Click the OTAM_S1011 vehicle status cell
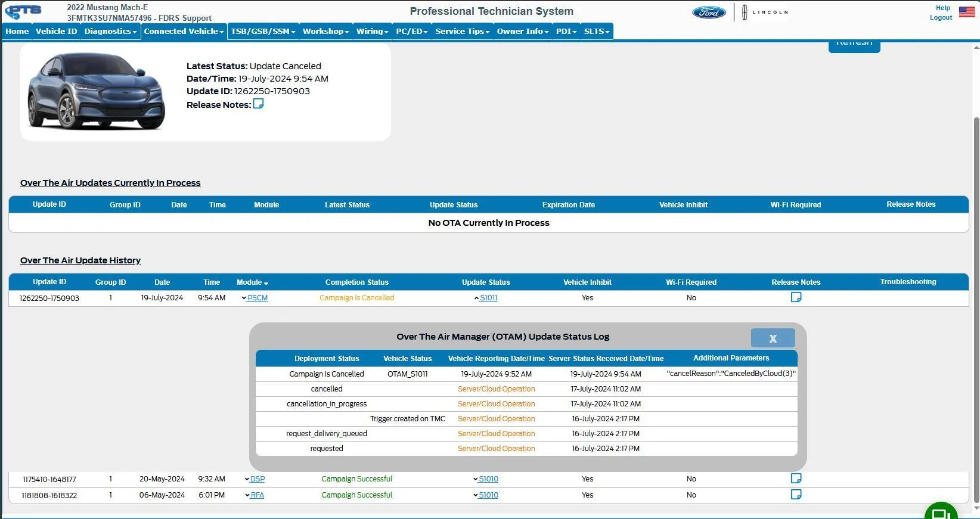Image resolution: width=980 pixels, height=519 pixels. pos(408,374)
